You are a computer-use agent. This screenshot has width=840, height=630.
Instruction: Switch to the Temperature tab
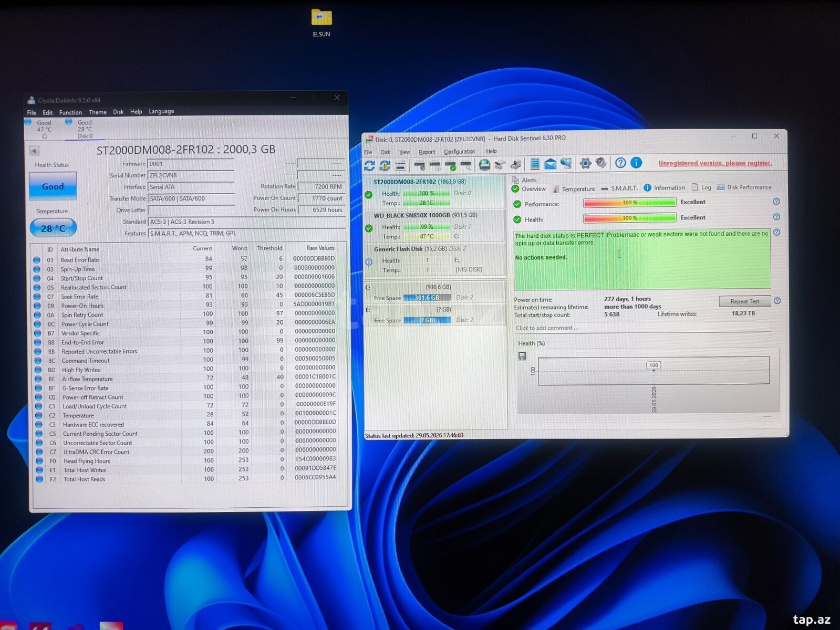(x=574, y=189)
